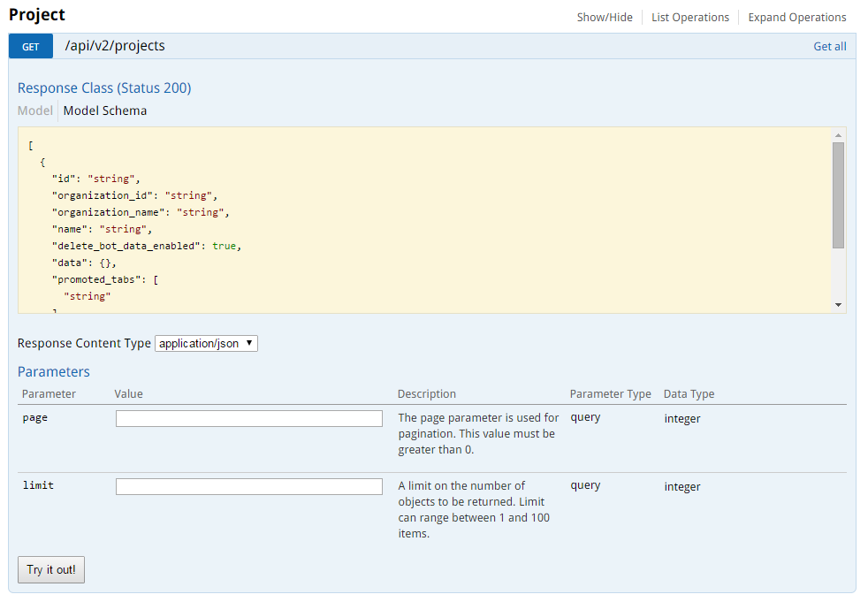Image resolution: width=868 pixels, height=602 pixels.
Task: Toggle Show/Hide for the Project section
Action: tap(605, 18)
